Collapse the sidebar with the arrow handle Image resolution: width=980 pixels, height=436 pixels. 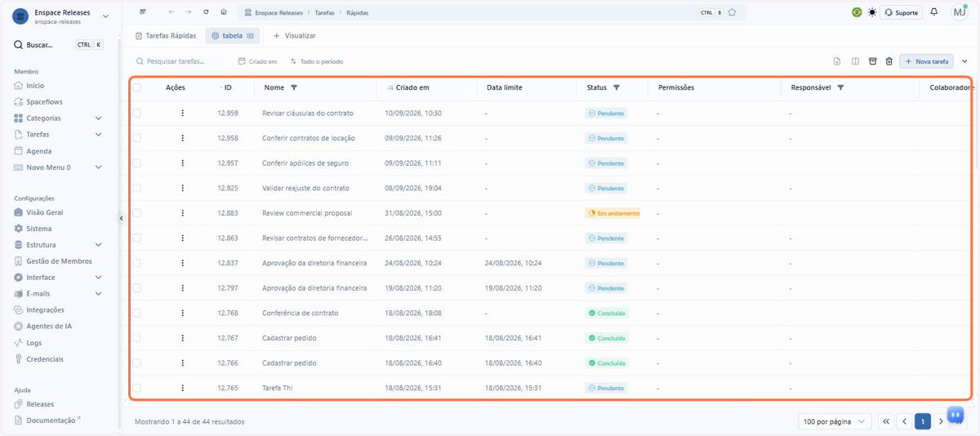[121, 218]
